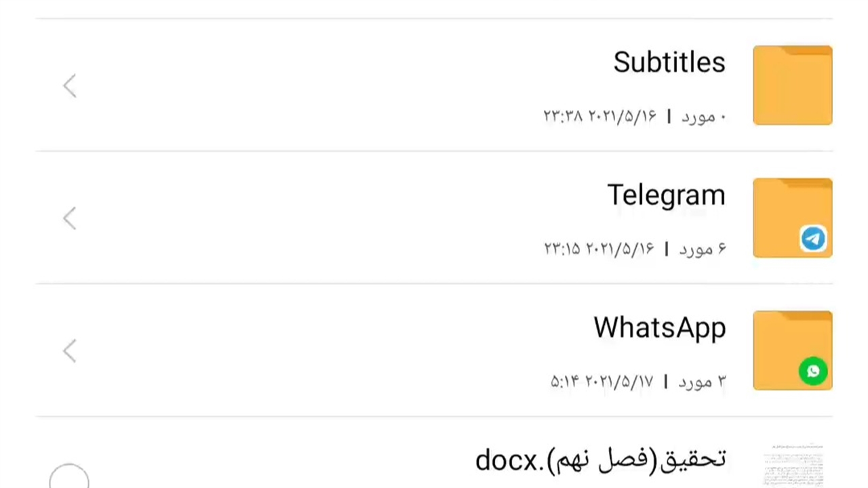Screen dimensions: 868x488
Task: Click the green WhatsApp badge on folder
Action: pos(813,371)
